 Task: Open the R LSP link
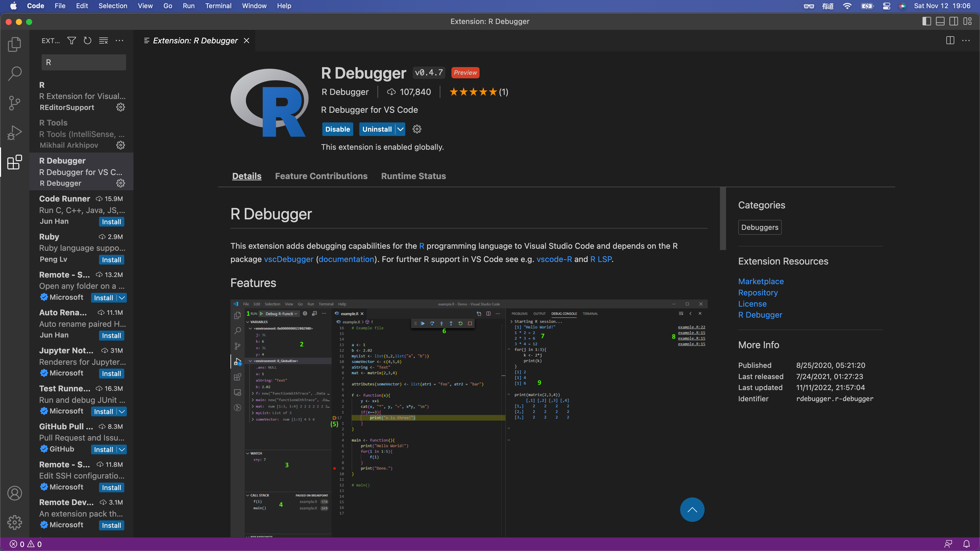(x=601, y=259)
